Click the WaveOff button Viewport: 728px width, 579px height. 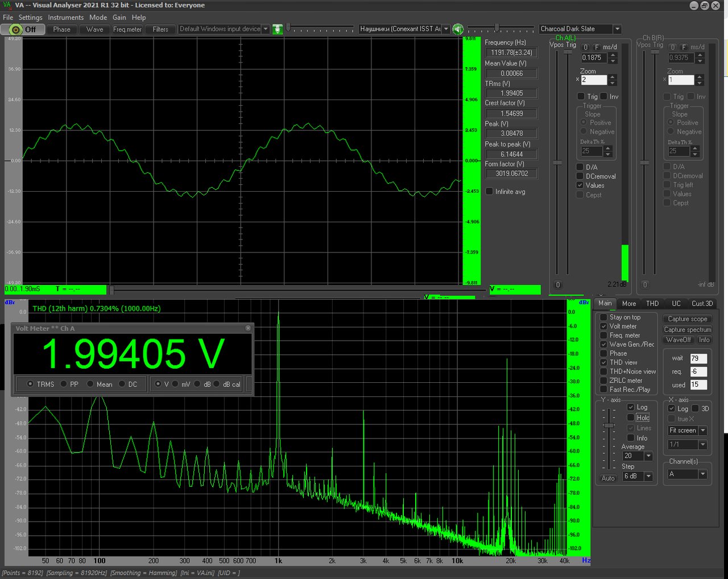pyautogui.click(x=679, y=340)
